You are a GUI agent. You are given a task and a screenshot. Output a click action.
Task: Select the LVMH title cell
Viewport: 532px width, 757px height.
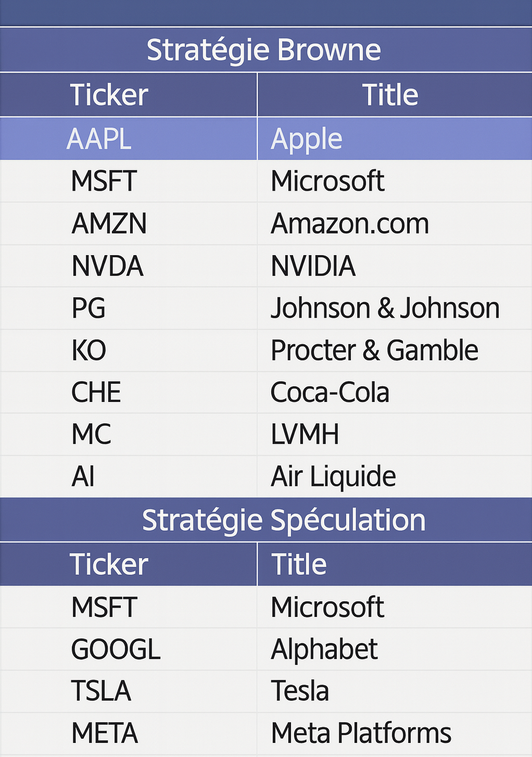point(305,434)
